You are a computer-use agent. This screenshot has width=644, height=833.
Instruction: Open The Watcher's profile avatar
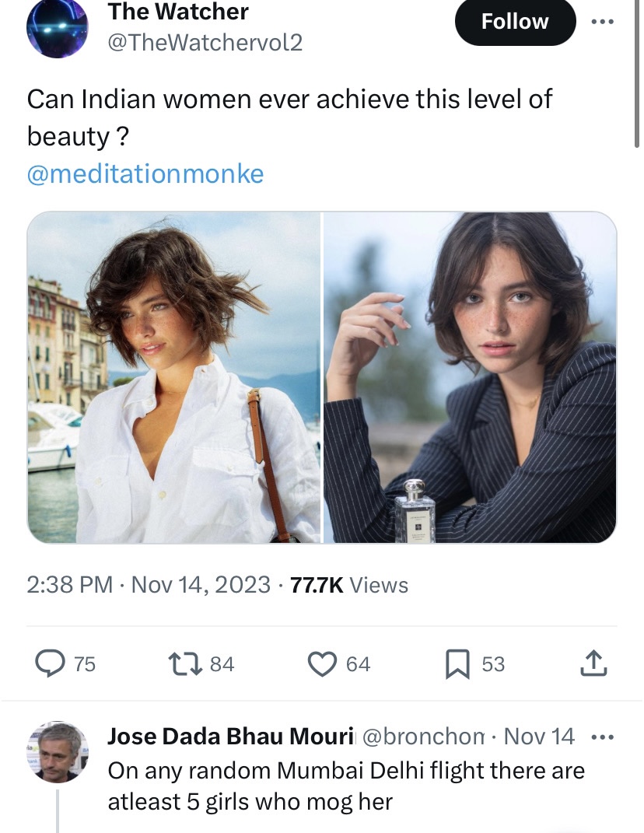57,27
